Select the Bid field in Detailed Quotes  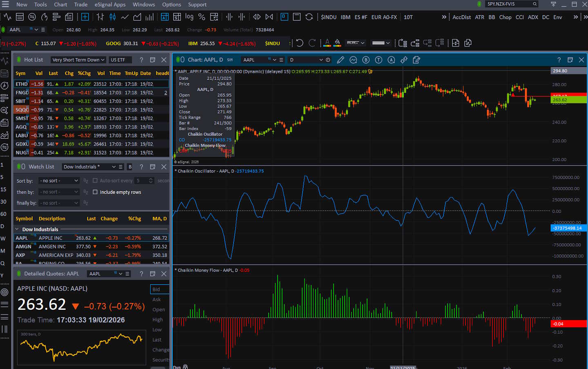pyautogui.click(x=160, y=289)
